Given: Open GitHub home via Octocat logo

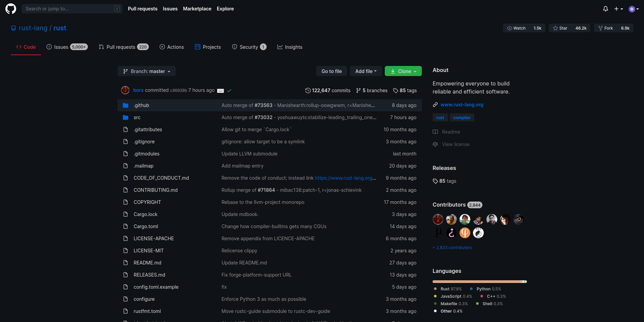Looking at the screenshot, I should (11, 9).
